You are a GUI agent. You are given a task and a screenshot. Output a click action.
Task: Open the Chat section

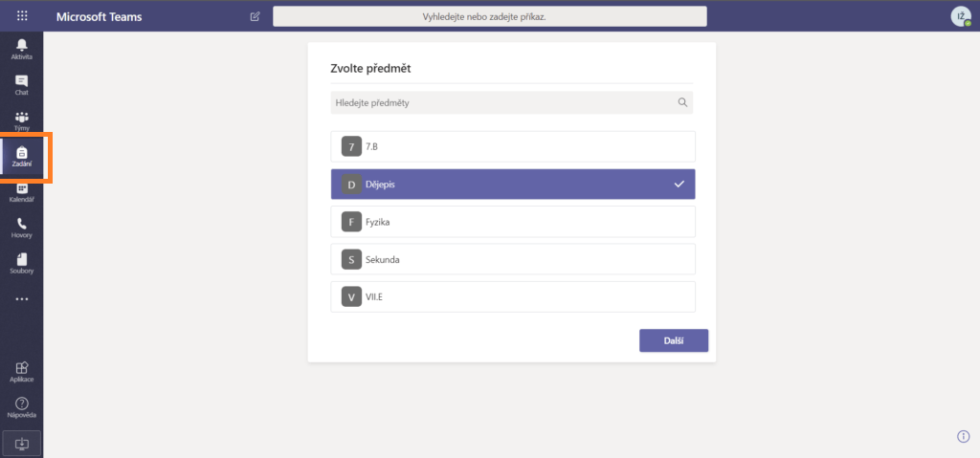point(21,85)
